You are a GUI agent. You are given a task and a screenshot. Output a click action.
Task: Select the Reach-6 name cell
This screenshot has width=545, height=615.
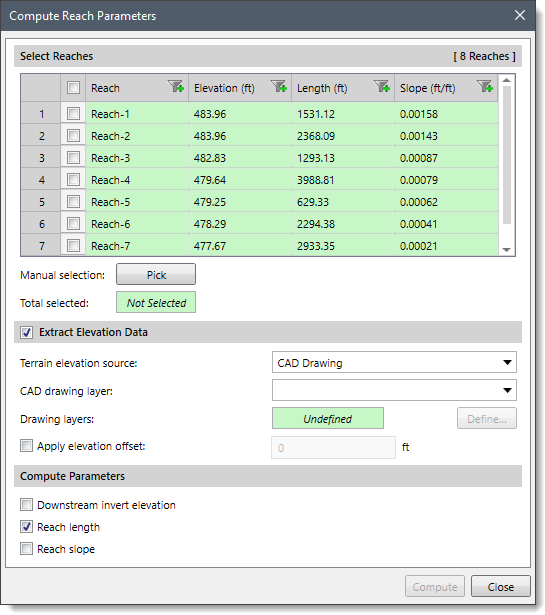click(137, 224)
